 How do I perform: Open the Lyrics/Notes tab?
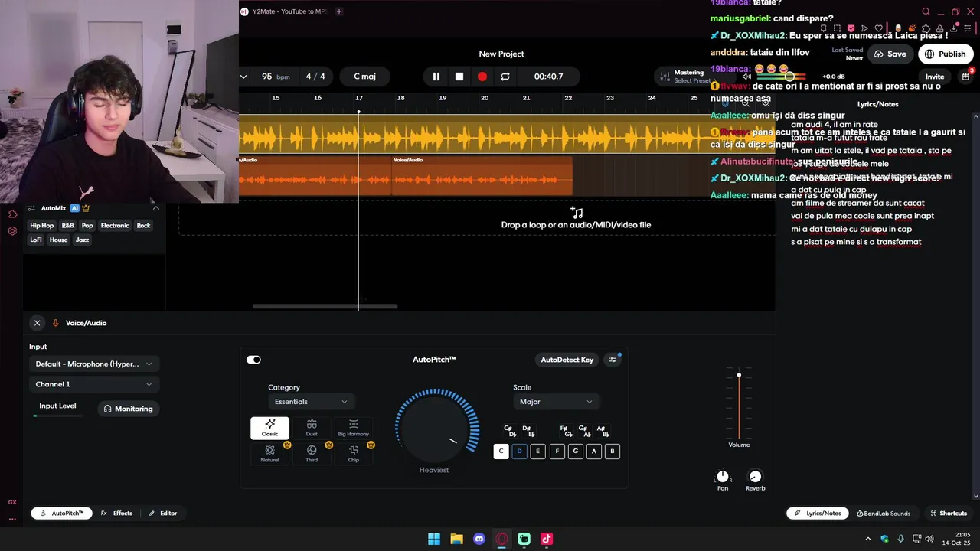pos(818,514)
